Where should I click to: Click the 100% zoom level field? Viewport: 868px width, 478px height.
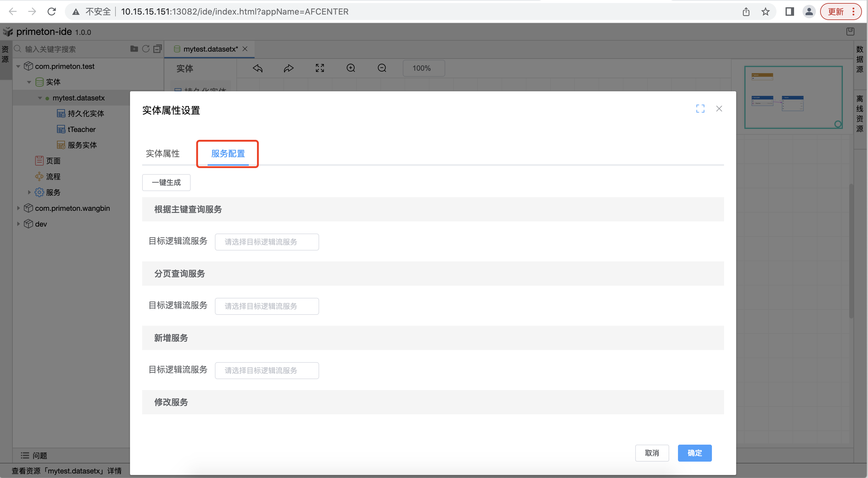pos(424,68)
